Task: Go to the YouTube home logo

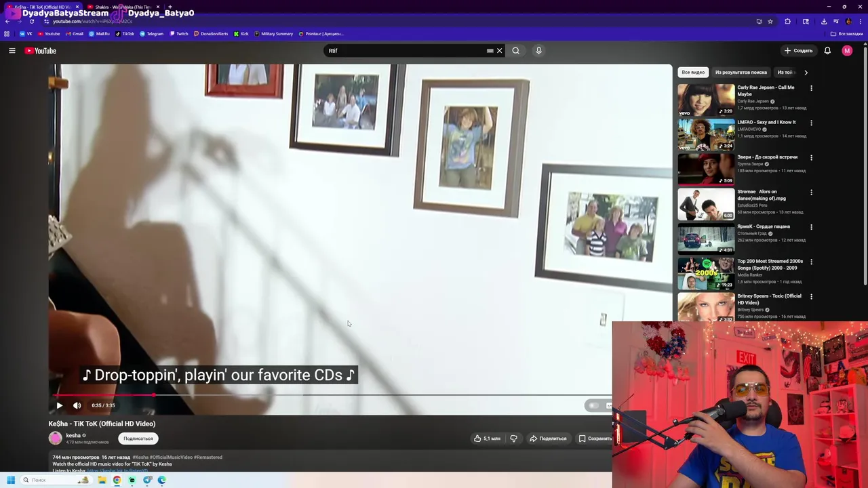Action: [x=41, y=51]
